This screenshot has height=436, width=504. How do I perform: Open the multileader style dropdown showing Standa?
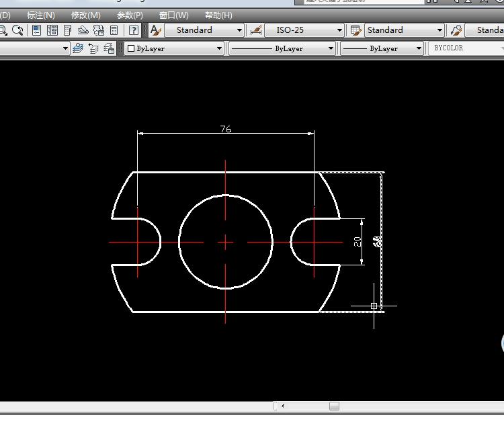tap(485, 30)
